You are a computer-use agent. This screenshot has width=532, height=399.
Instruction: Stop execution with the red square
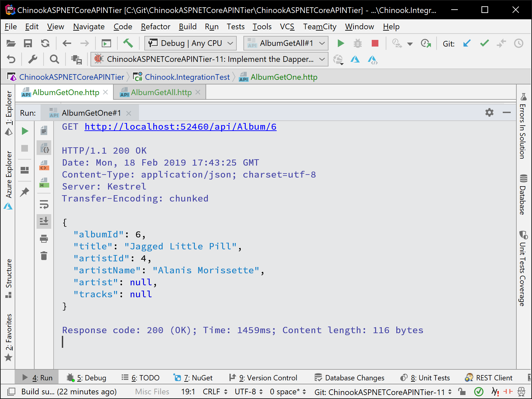pyautogui.click(x=375, y=43)
